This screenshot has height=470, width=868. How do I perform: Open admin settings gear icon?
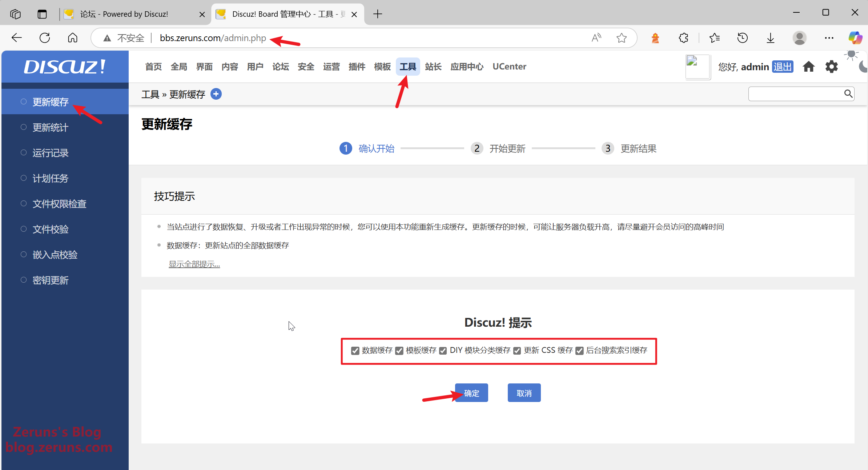pyautogui.click(x=831, y=67)
